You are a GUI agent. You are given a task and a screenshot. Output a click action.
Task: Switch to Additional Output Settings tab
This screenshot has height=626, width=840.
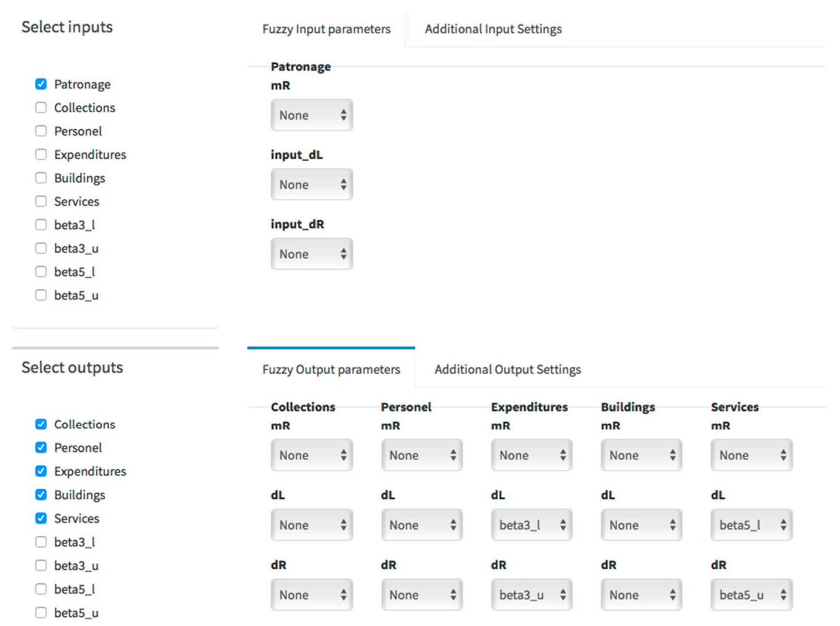507,369
